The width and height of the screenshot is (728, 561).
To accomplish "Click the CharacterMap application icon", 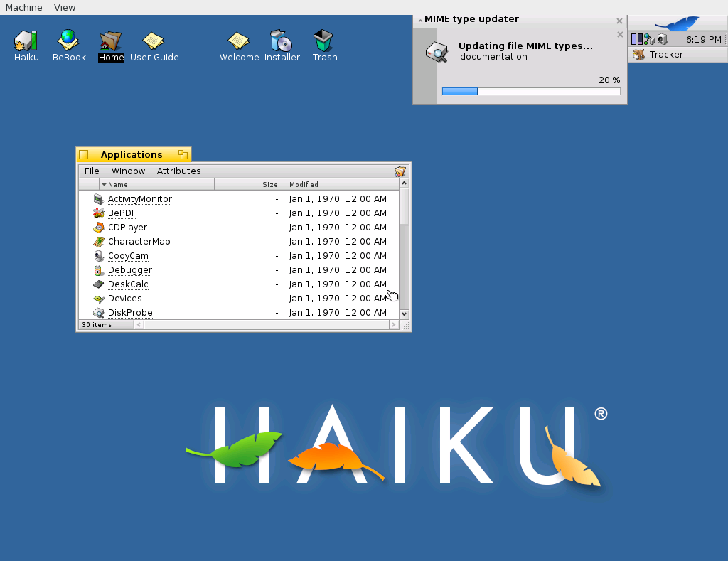I will coord(98,242).
